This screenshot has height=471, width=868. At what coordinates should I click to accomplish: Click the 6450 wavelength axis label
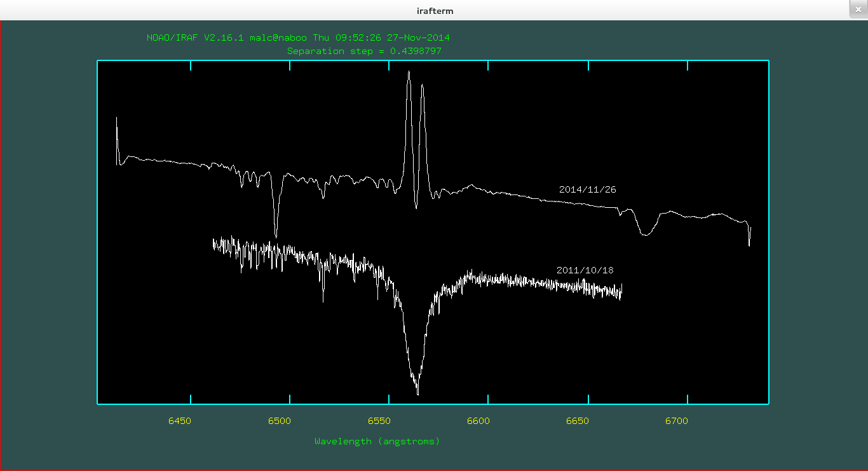click(180, 421)
